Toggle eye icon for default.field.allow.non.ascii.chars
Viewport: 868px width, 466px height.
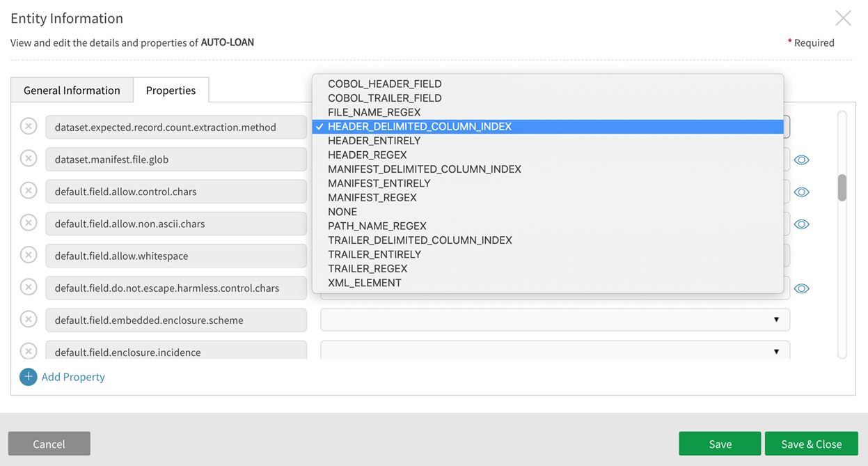(802, 224)
